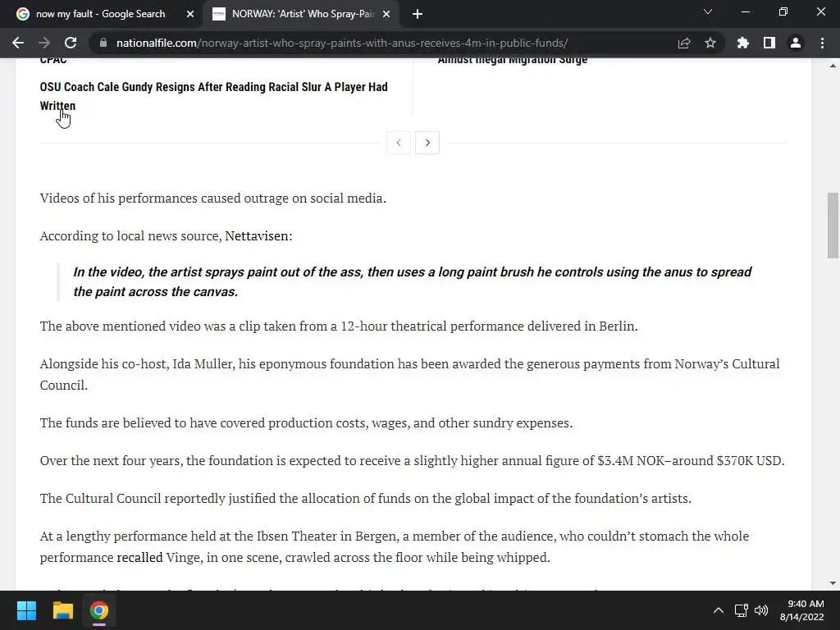Click the page scrollbar thumb

click(833, 225)
